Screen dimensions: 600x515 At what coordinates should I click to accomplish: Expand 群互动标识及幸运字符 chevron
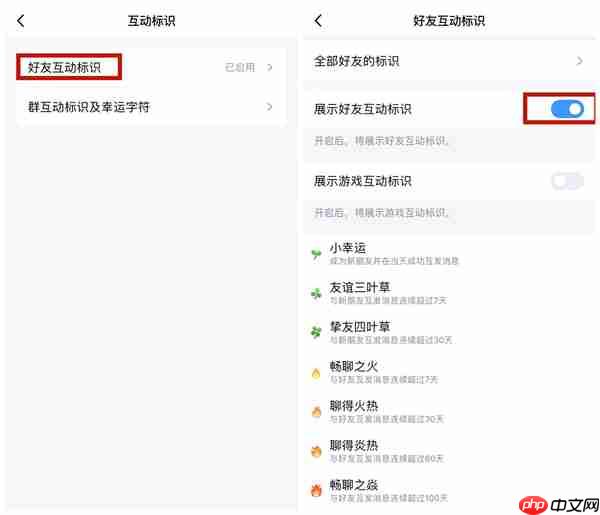pos(270,107)
